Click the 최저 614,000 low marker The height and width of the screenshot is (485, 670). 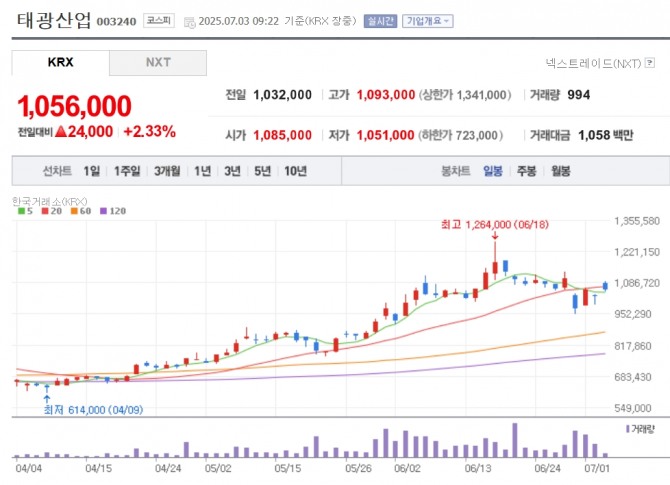tap(90, 410)
